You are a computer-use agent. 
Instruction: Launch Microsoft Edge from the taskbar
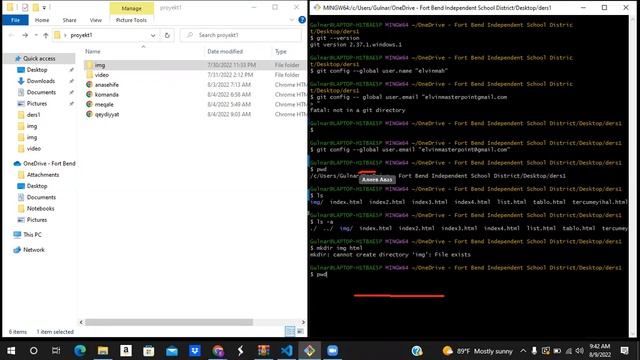[x=80, y=351]
